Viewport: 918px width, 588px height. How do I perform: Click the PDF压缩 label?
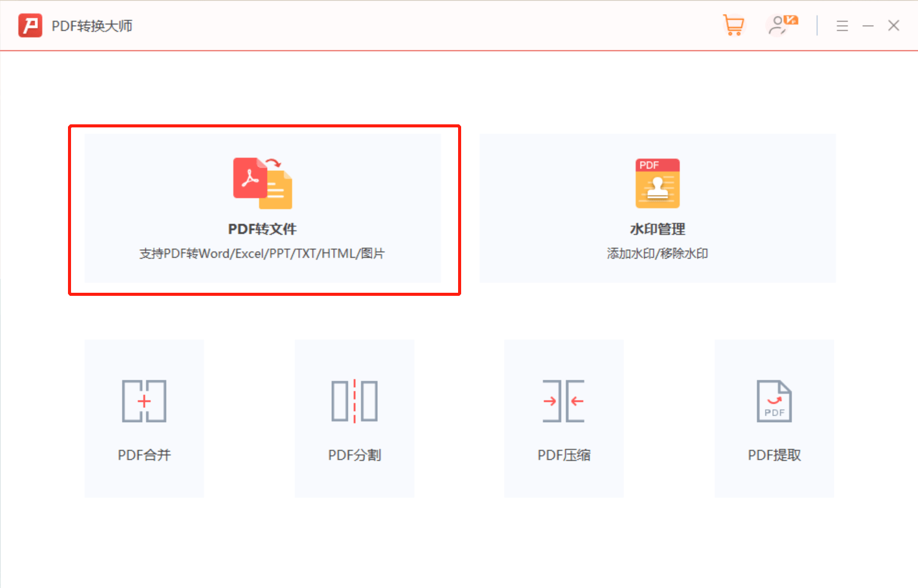[x=564, y=455]
